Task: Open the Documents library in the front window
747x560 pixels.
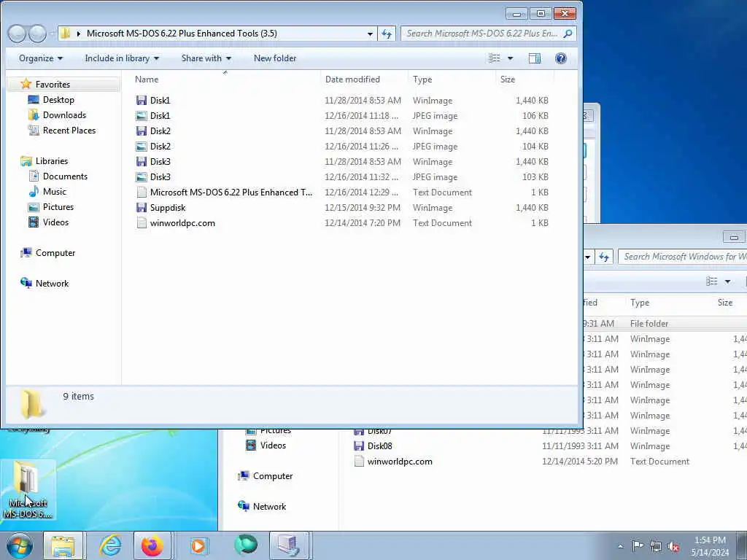Action: [65, 176]
